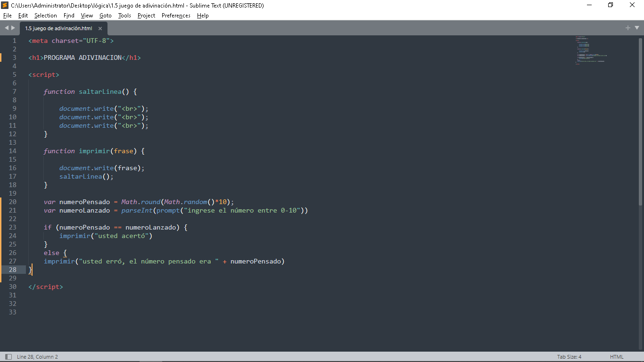
Task: Close the 1.5 juego de adivinación.html tab
Action: click(100, 28)
